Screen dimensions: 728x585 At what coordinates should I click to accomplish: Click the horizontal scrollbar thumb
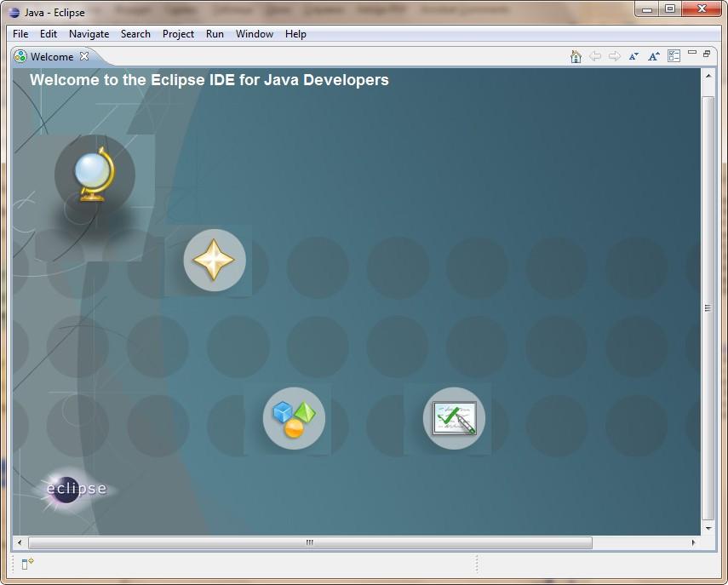(310, 542)
